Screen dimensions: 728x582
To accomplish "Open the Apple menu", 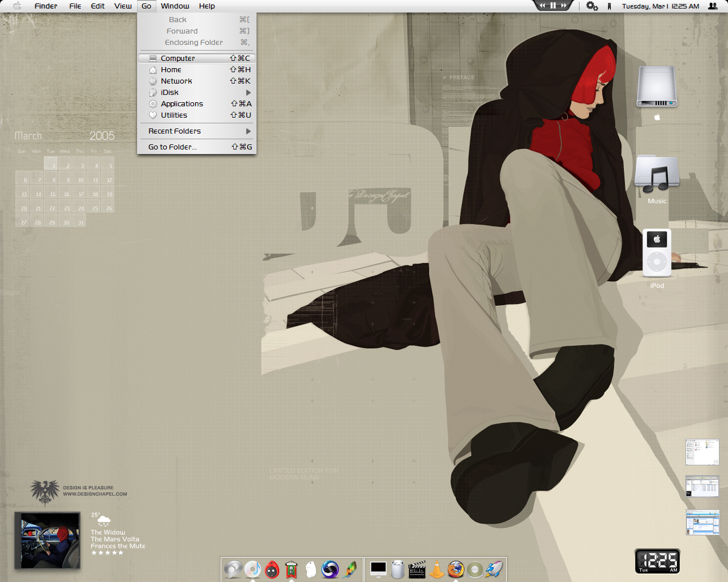I will (17, 6).
